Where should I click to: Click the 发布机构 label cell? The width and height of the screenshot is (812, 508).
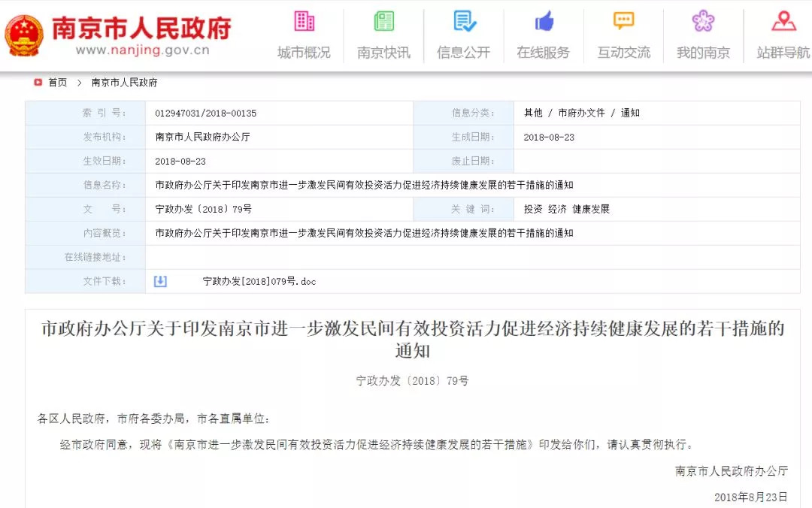point(85,138)
